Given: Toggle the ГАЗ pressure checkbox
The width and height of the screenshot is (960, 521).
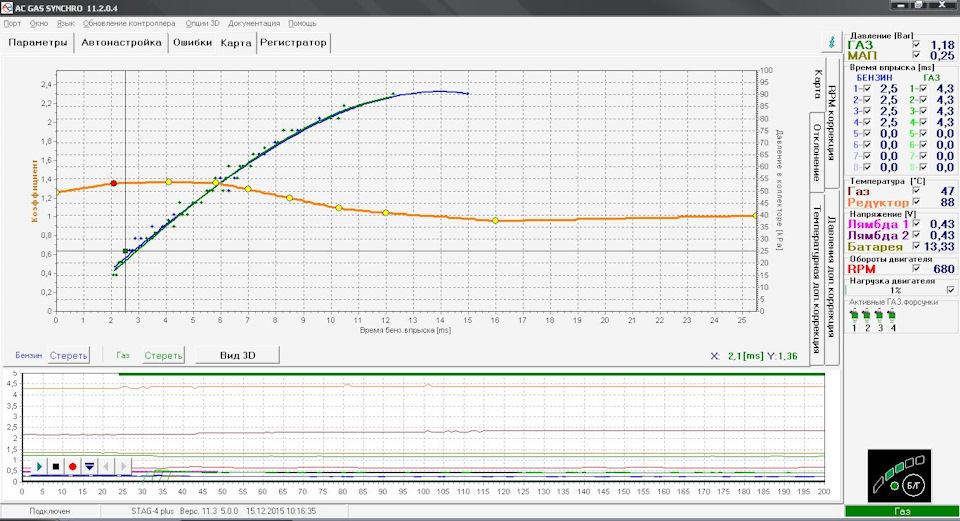Looking at the screenshot, I should point(916,45).
